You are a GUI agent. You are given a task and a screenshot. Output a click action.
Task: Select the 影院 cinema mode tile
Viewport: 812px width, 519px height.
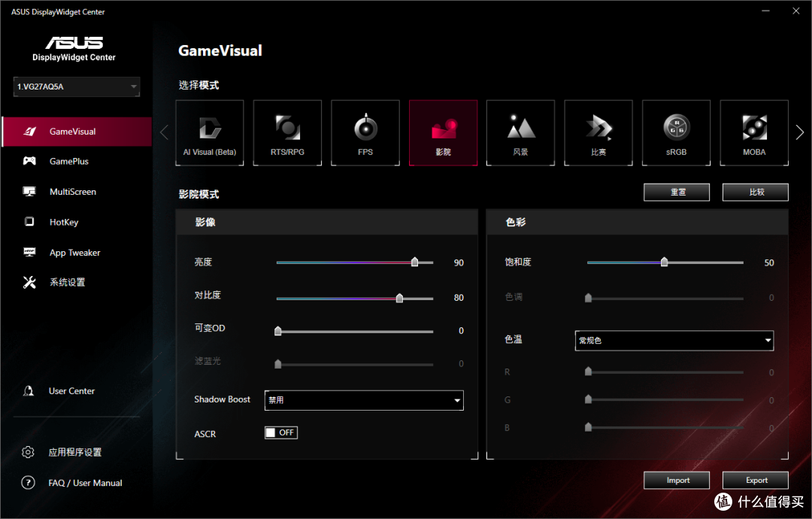(444, 132)
